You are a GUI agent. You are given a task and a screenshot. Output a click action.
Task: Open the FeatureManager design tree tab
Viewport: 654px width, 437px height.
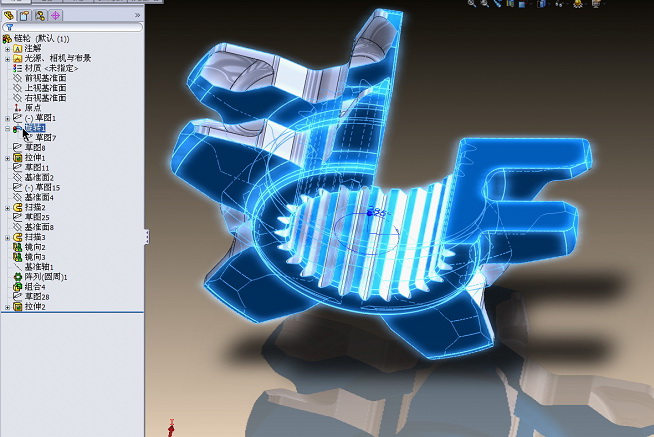tap(9, 16)
